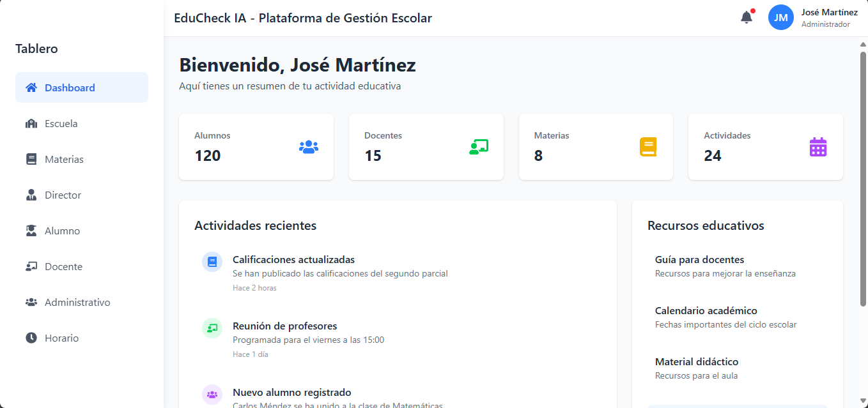Select the Director menu entry
This screenshot has height=408, width=868.
pyautogui.click(x=82, y=195)
